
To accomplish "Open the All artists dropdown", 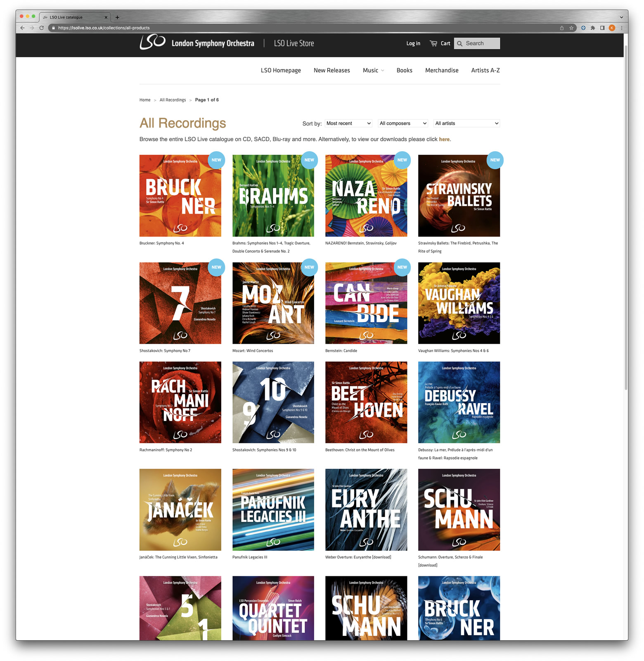I will pyautogui.click(x=467, y=123).
